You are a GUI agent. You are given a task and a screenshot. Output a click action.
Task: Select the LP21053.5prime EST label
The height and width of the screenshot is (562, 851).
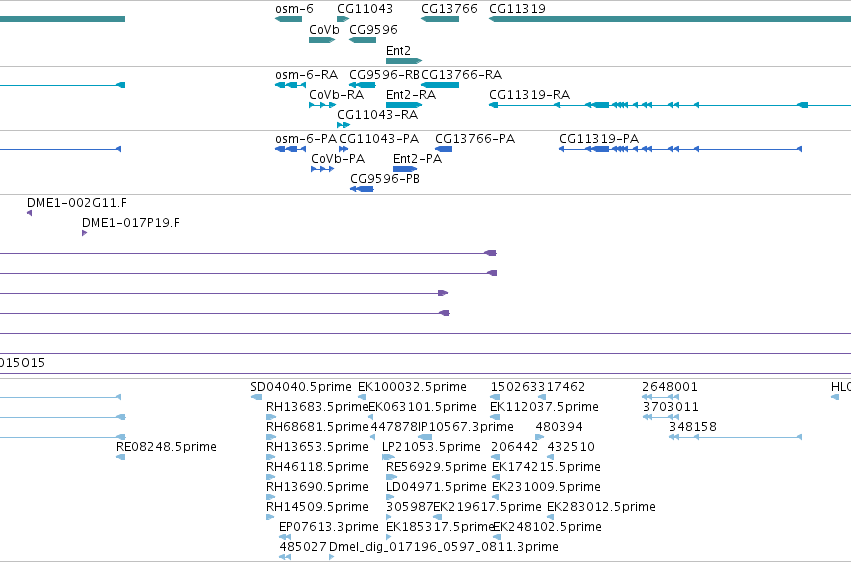(x=431, y=447)
